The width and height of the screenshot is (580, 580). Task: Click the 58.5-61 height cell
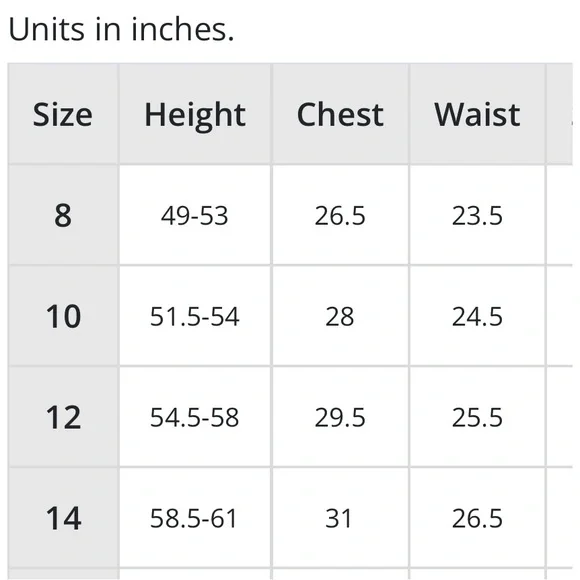pos(195,518)
